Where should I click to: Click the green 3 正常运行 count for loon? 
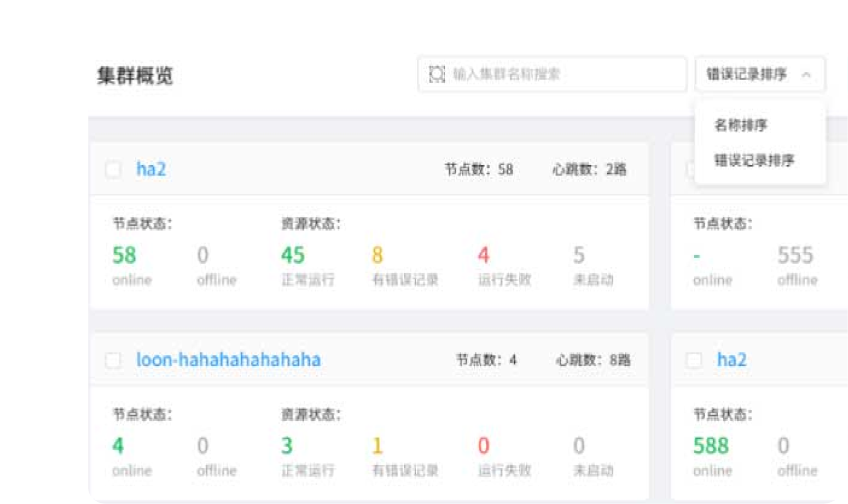point(287,446)
